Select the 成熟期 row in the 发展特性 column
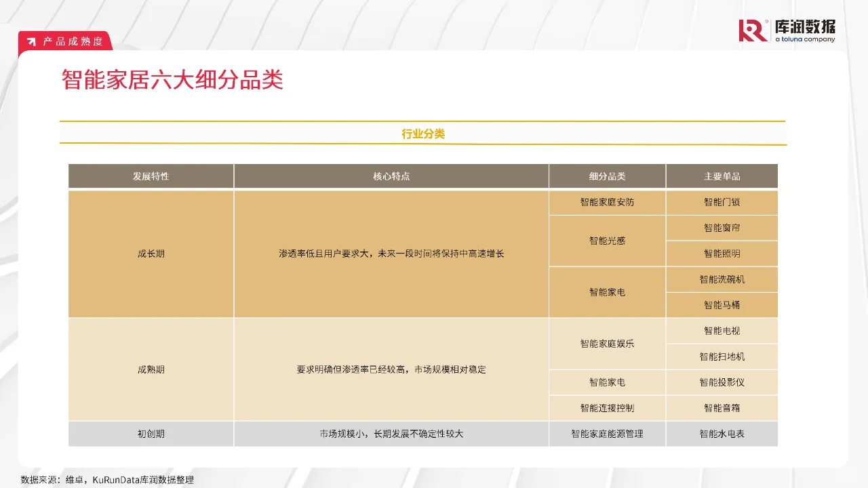 (x=151, y=369)
